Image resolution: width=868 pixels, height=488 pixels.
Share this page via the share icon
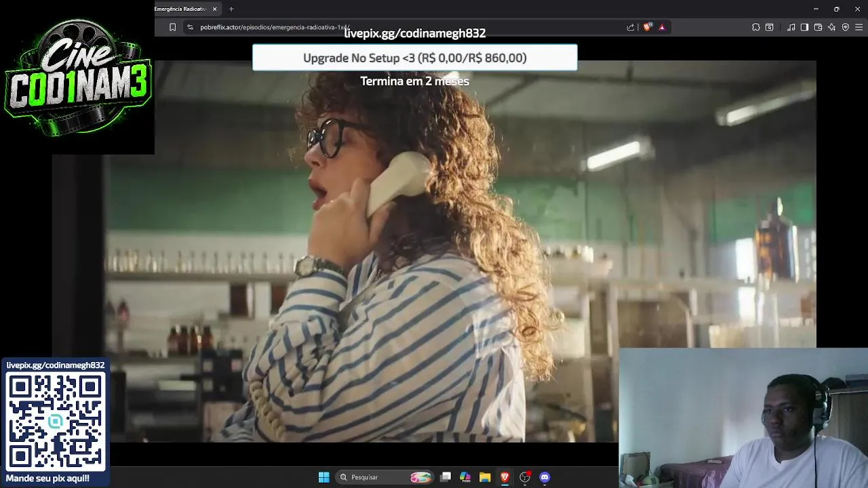(631, 27)
